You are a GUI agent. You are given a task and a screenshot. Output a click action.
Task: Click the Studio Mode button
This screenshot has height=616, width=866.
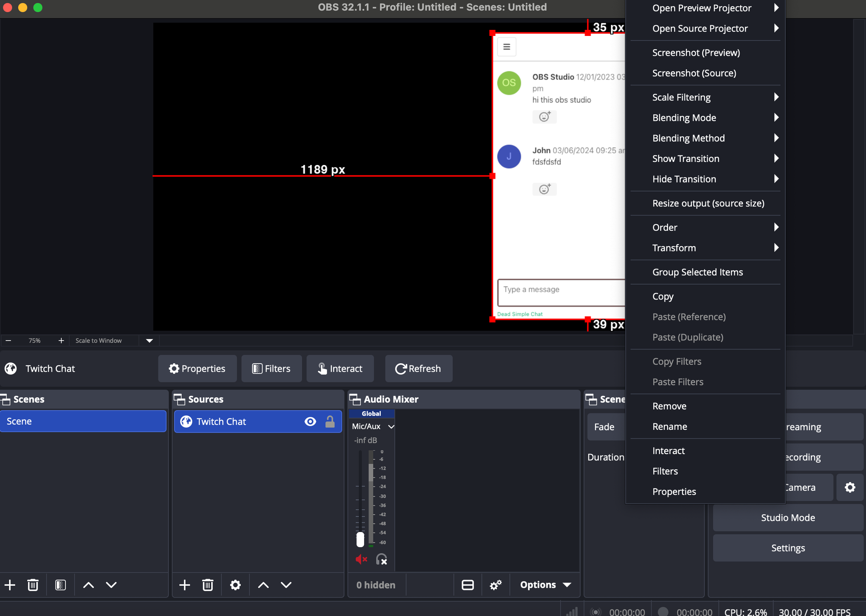pyautogui.click(x=788, y=518)
